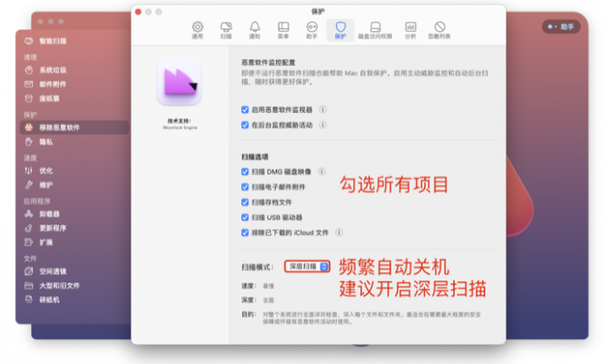Screen dimensions: 606x364
Task: Show info for 排除已下载的 iCloud 文件
Action: pos(339,232)
